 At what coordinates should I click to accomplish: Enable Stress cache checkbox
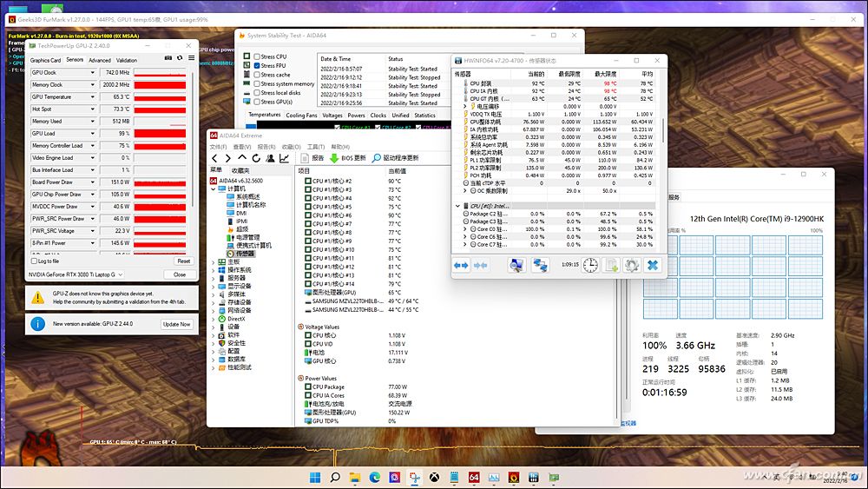point(257,75)
